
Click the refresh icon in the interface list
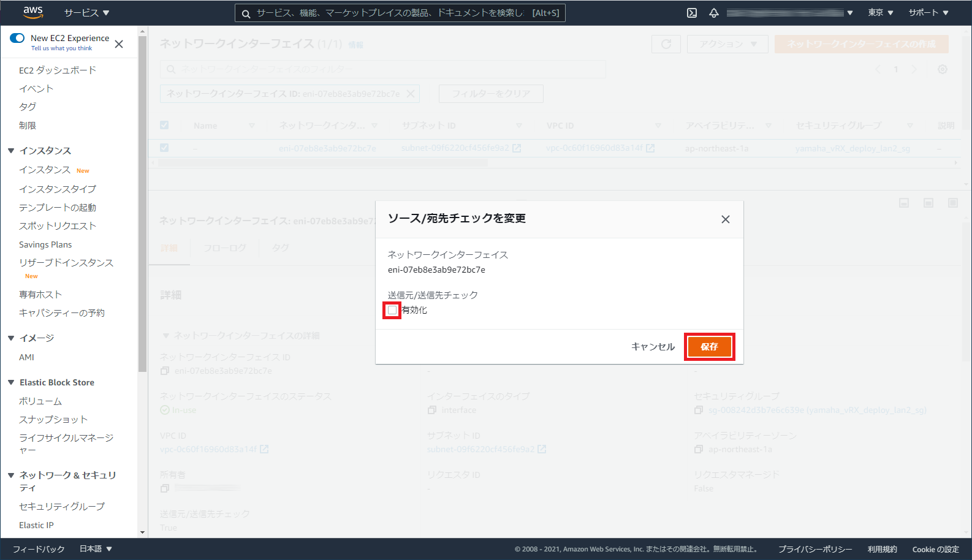coord(666,44)
